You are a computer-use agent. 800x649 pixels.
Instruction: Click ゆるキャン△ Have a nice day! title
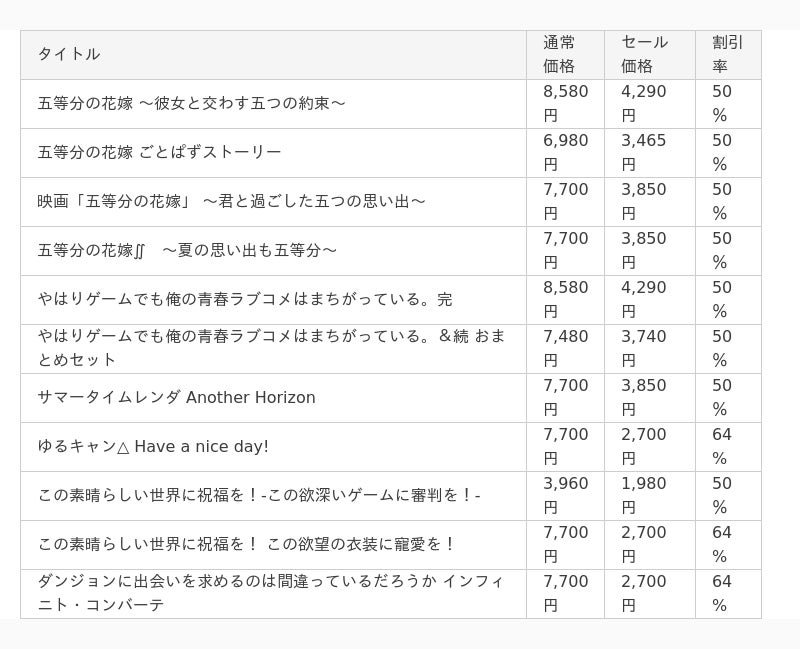[153, 446]
